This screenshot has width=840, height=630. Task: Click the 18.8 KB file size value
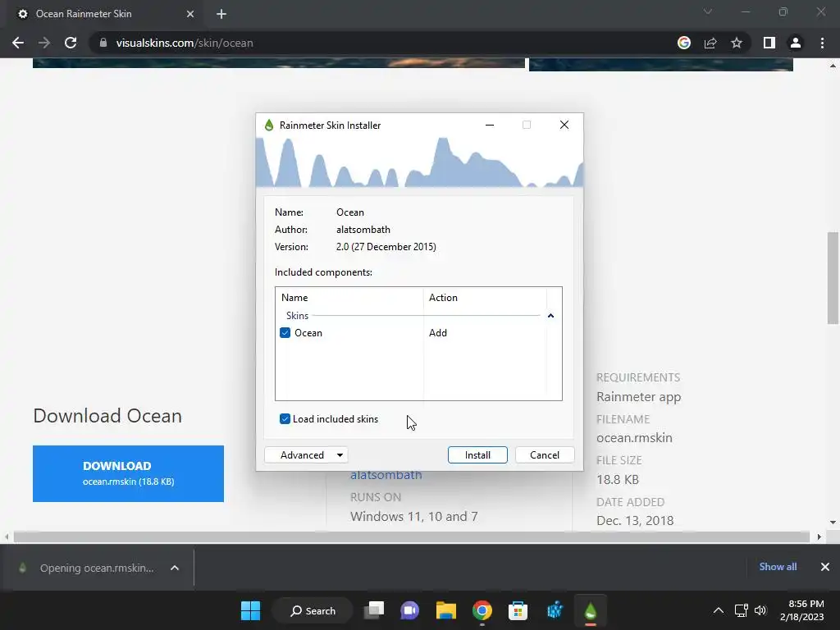click(x=618, y=479)
